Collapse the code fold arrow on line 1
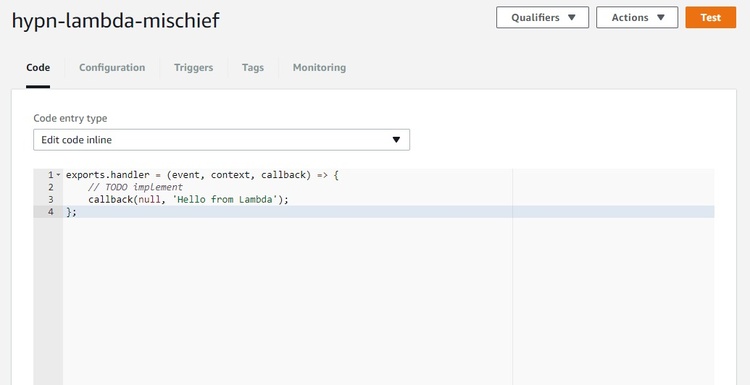 (x=58, y=175)
